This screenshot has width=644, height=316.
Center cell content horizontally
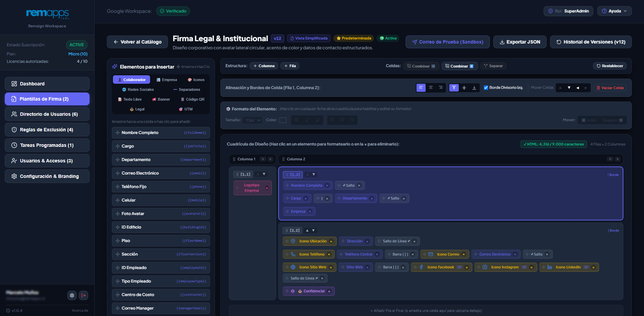tap(431, 88)
